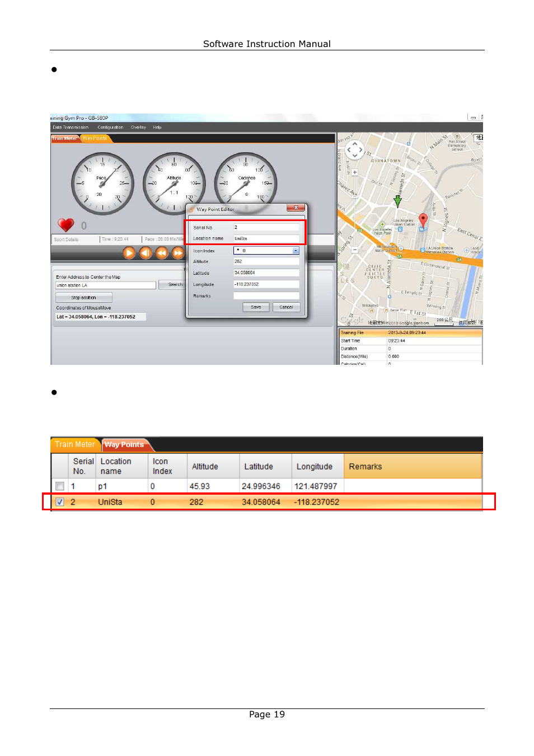
Task: Click the Distance(Mile) row
Action: [411, 356]
